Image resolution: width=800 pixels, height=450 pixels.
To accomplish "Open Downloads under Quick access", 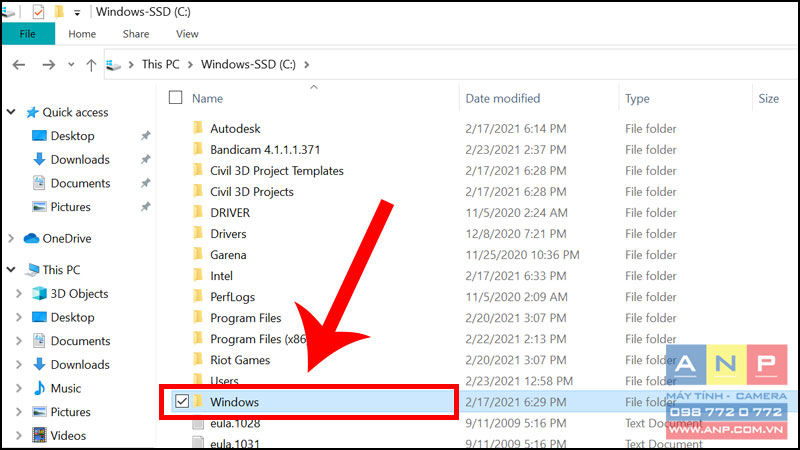I will click(x=80, y=159).
